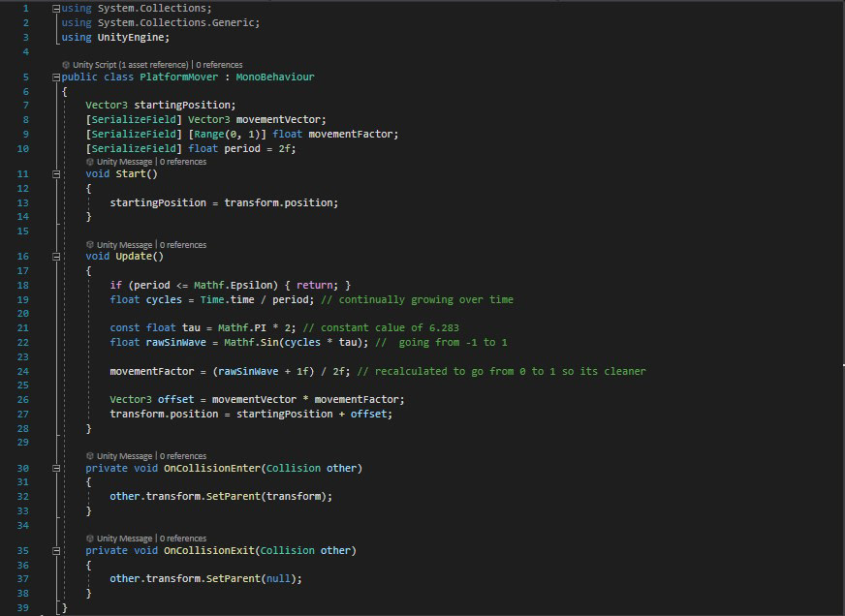Open '0 references' CodeLens above PlatformMover class
Screen dimensions: 845x616
219,65
